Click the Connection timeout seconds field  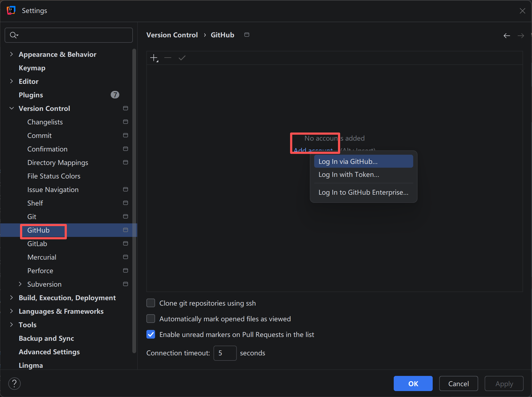coord(225,353)
